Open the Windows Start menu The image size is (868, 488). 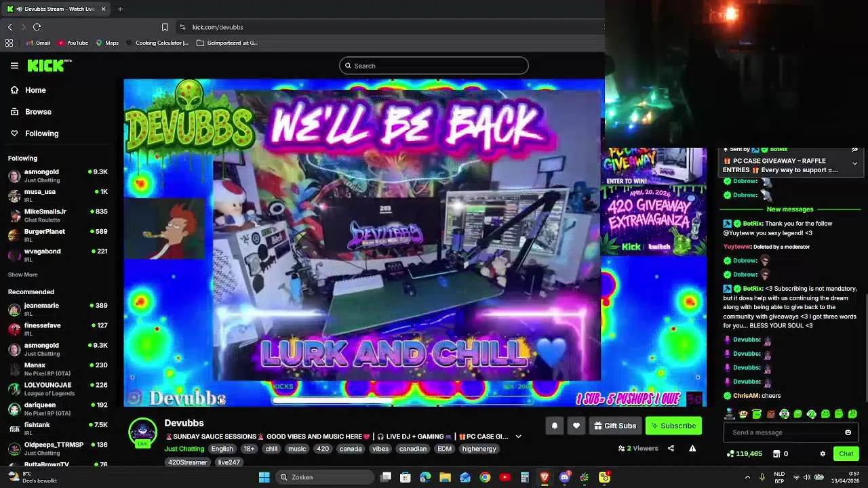coord(264,477)
